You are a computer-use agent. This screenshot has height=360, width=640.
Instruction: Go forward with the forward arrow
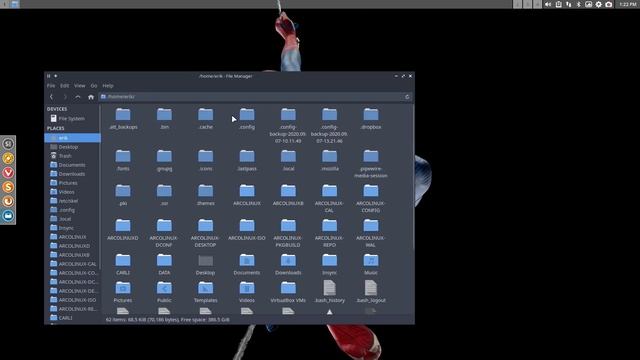(x=64, y=97)
